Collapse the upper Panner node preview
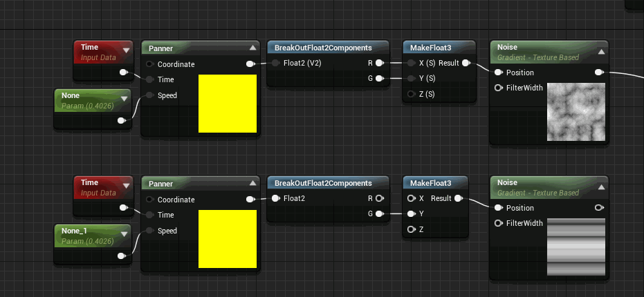The width and height of the screenshot is (644, 297). 252,48
